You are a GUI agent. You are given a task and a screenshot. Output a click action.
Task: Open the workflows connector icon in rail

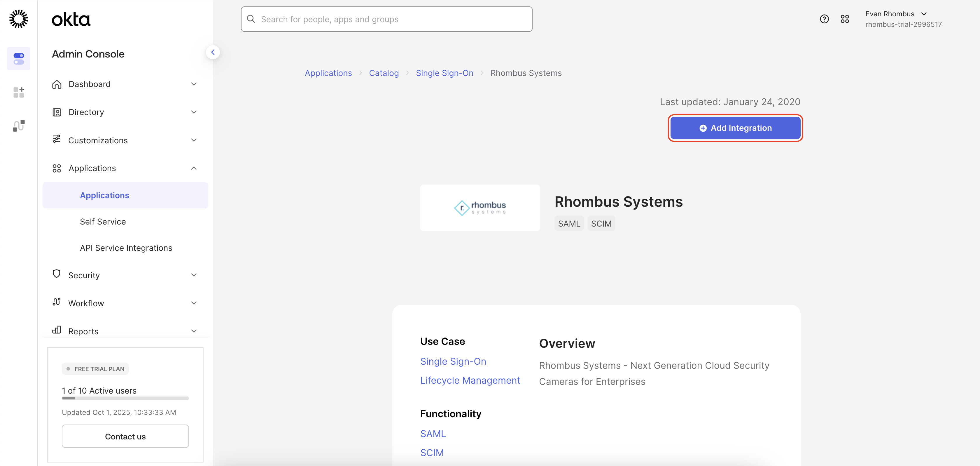pos(19,126)
